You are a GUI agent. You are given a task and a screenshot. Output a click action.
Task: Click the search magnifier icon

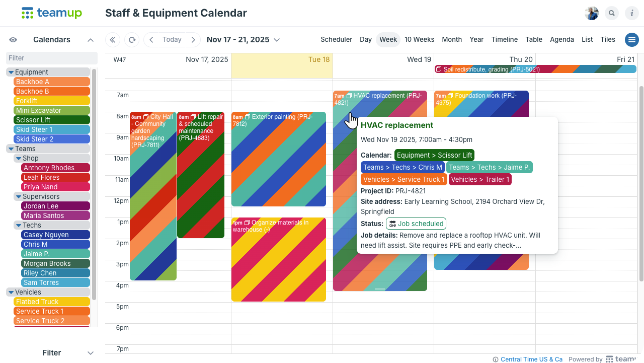click(x=612, y=14)
